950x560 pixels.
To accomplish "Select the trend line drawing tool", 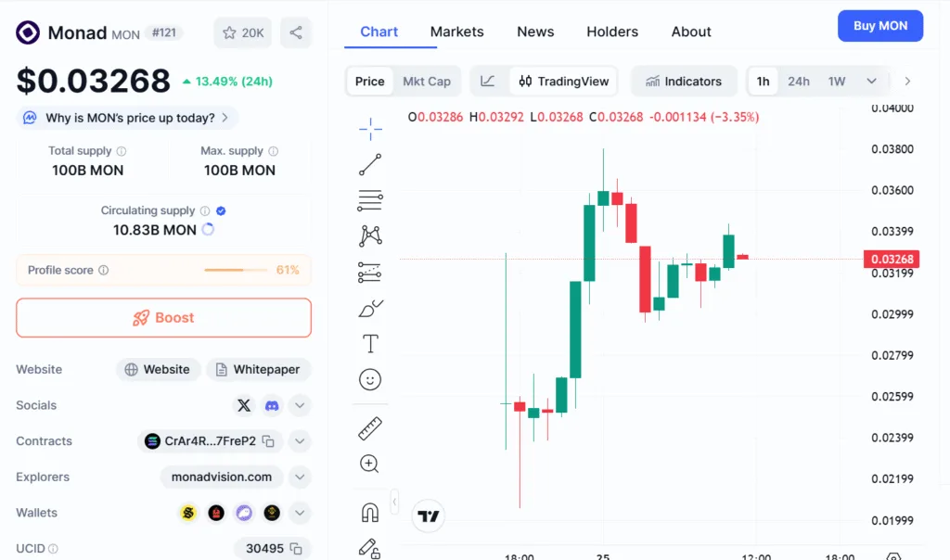I will (370, 164).
